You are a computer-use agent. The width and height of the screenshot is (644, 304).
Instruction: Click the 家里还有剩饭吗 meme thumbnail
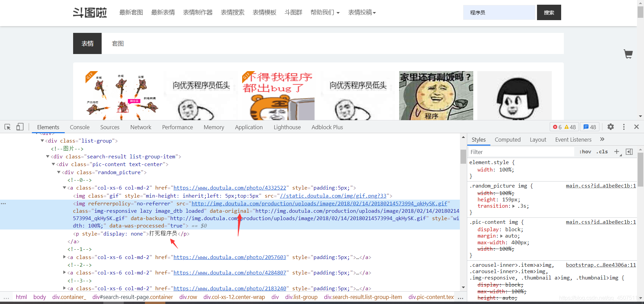click(436, 96)
